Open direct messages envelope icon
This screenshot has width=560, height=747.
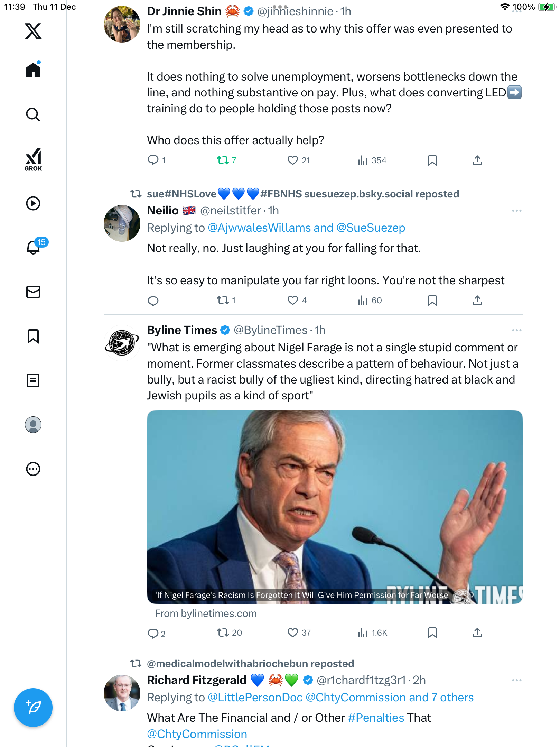click(x=33, y=292)
